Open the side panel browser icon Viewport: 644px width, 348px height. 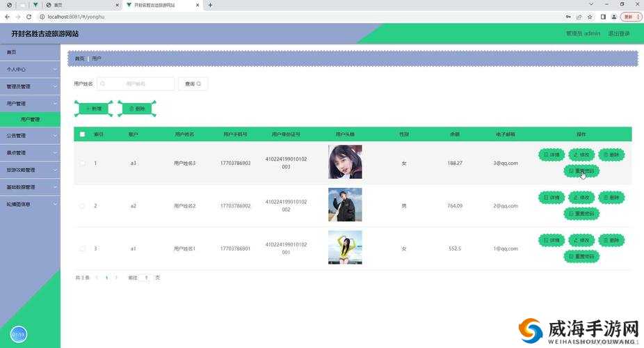pos(603,17)
